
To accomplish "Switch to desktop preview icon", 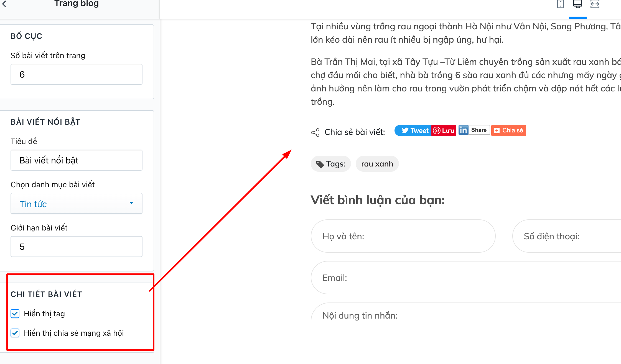I will pyautogui.click(x=577, y=4).
